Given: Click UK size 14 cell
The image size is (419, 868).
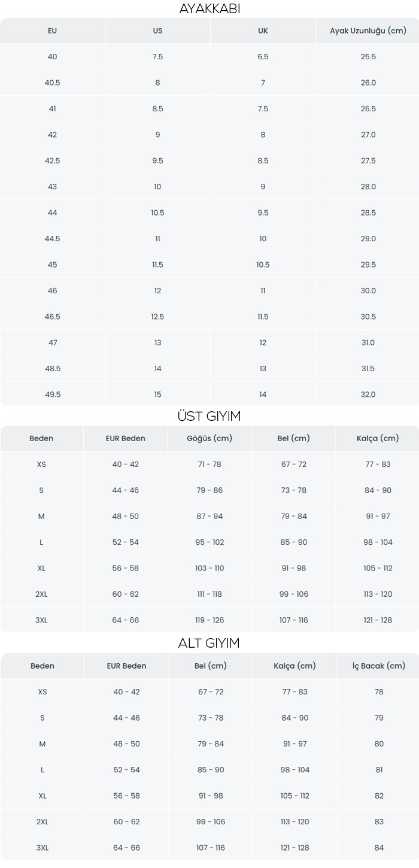Looking at the screenshot, I should coord(263,394).
